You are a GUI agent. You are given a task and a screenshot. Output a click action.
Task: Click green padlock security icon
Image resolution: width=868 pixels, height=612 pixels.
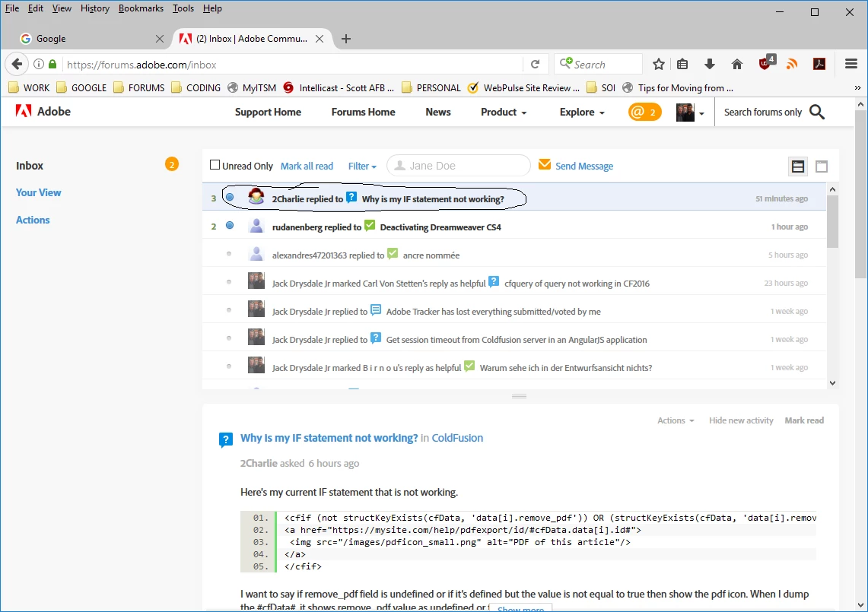(52, 64)
